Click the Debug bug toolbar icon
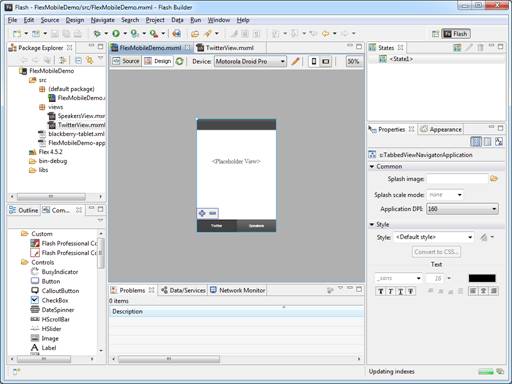512x384 pixels. click(97, 33)
